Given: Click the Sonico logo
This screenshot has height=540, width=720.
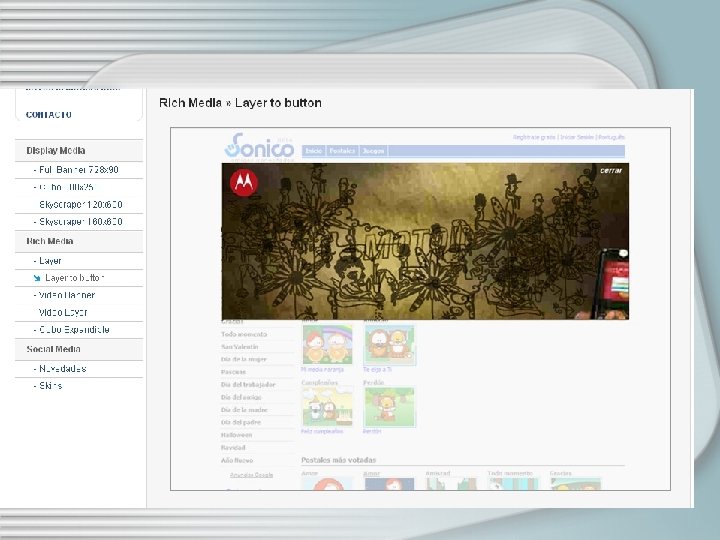Looking at the screenshot, I should [259, 146].
